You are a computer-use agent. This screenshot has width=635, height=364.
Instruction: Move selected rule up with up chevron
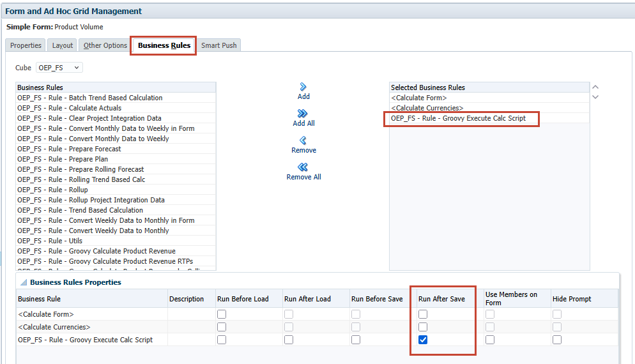pos(595,87)
